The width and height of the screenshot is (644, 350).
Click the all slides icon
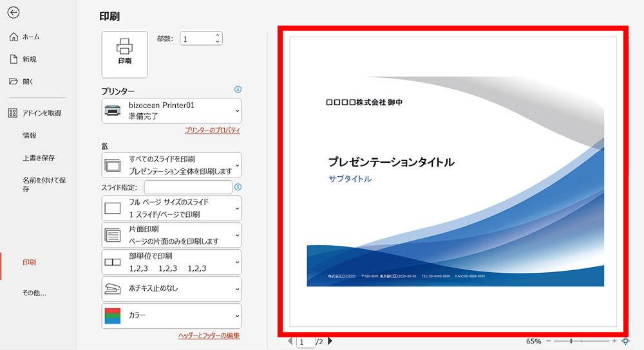tap(113, 165)
